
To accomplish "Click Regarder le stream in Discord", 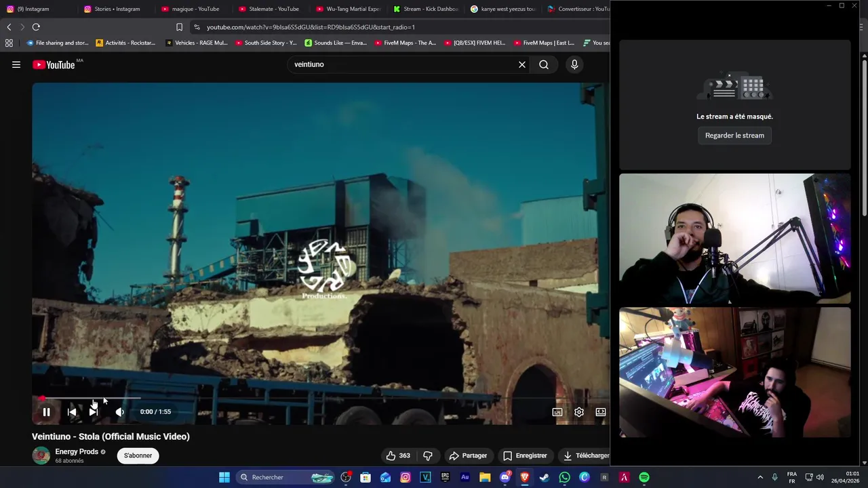I will pyautogui.click(x=734, y=136).
